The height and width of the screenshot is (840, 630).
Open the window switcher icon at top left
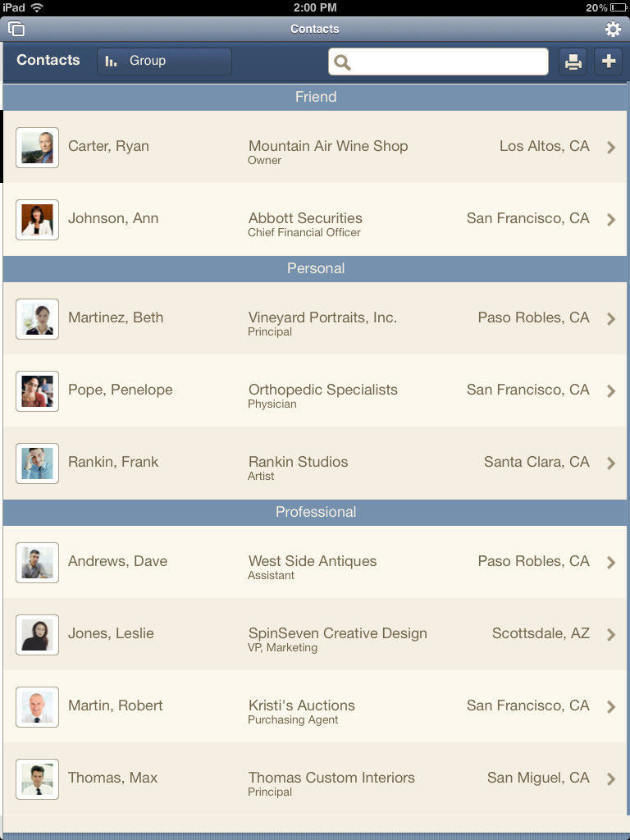click(x=16, y=29)
